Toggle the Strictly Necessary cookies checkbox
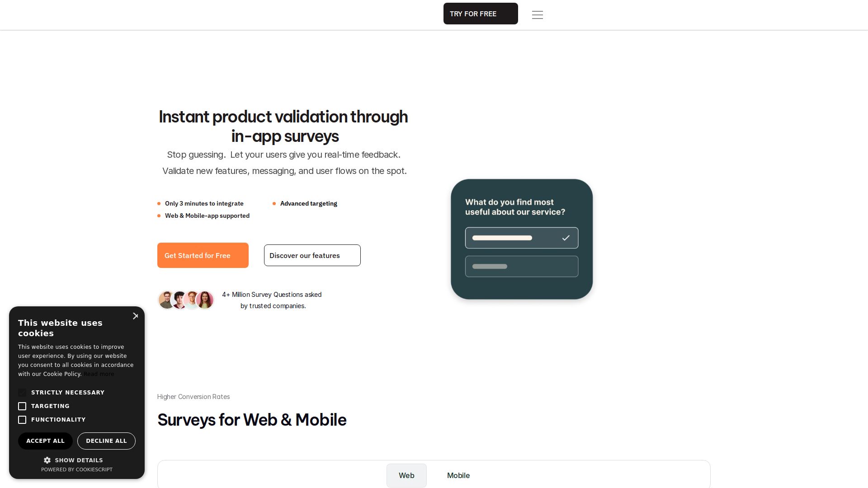 pos(22,393)
